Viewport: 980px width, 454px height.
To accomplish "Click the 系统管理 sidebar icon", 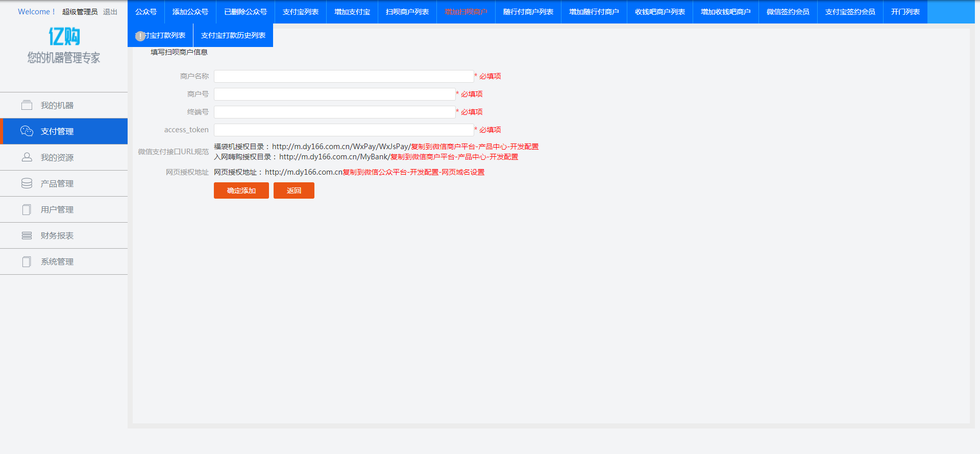I will click(27, 261).
